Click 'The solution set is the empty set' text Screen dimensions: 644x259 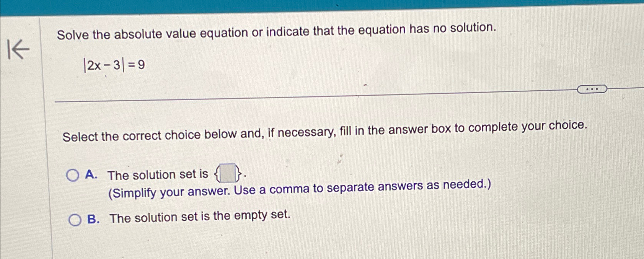coord(199,216)
